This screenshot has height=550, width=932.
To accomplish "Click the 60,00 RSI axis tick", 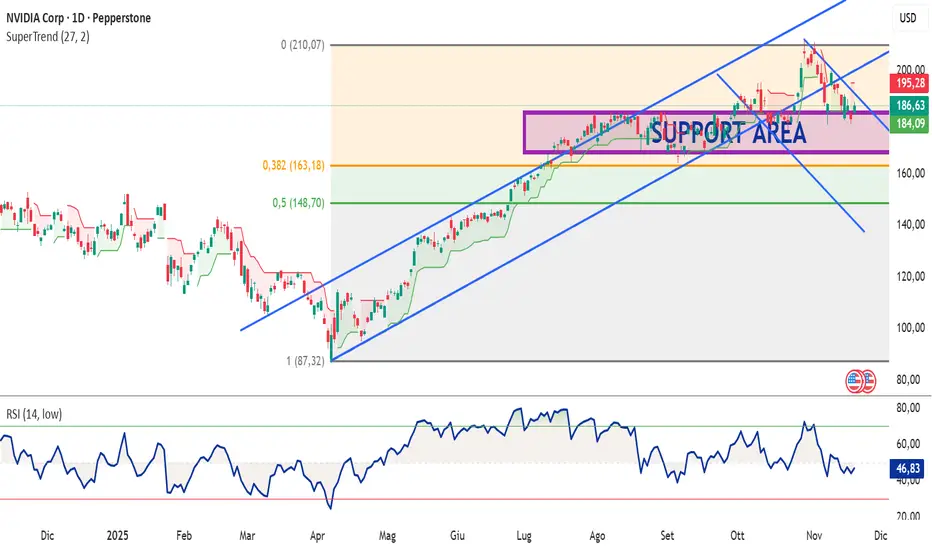I will (x=908, y=444).
